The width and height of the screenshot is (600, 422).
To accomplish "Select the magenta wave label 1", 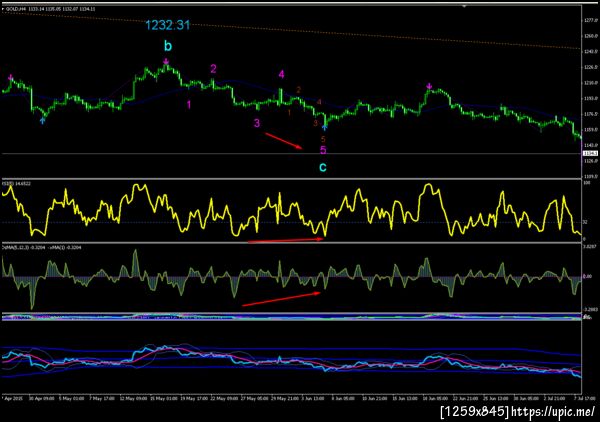I will [x=189, y=104].
